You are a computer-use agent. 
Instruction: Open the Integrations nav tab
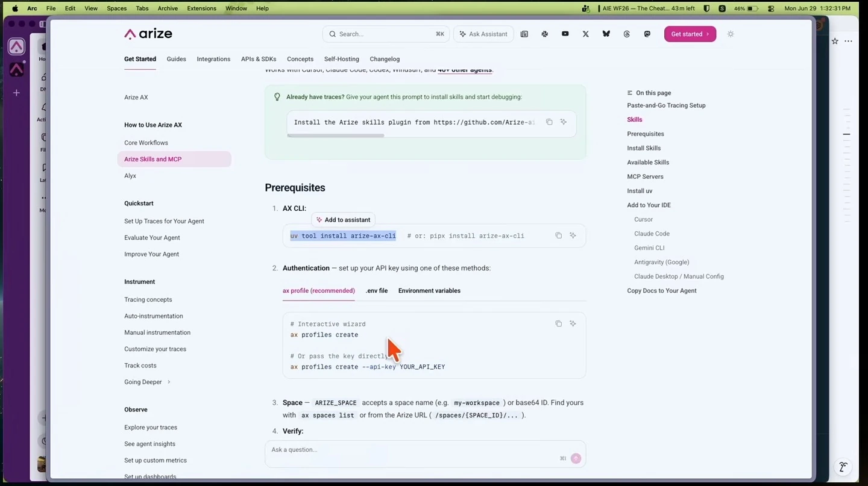213,59
